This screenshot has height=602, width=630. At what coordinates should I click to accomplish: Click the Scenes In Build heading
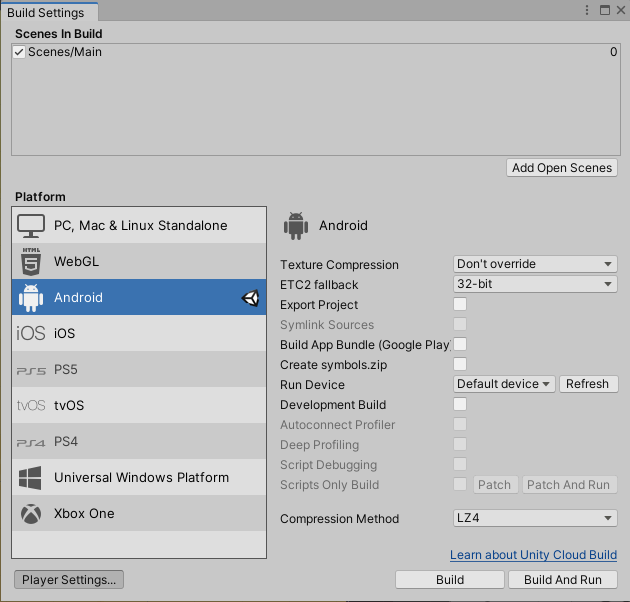59,34
